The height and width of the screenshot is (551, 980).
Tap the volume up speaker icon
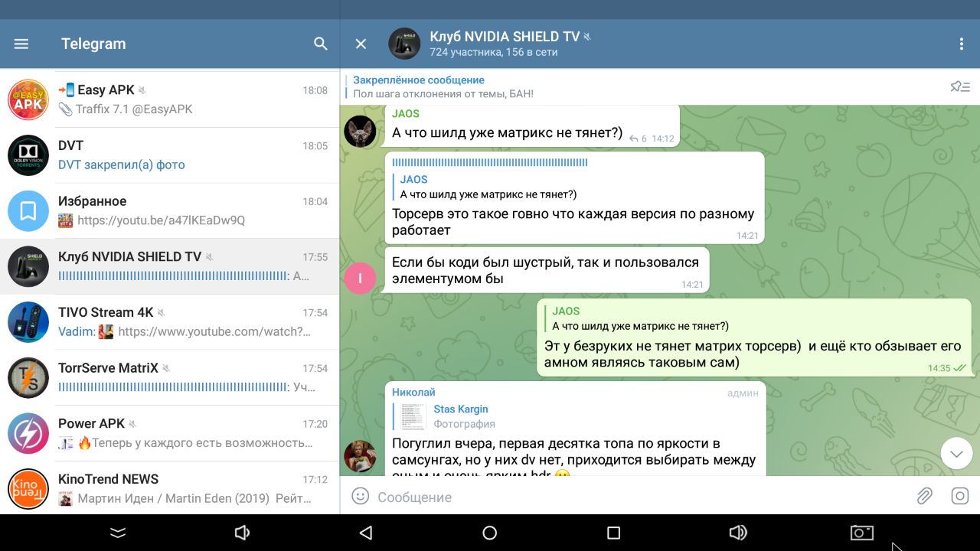738,533
